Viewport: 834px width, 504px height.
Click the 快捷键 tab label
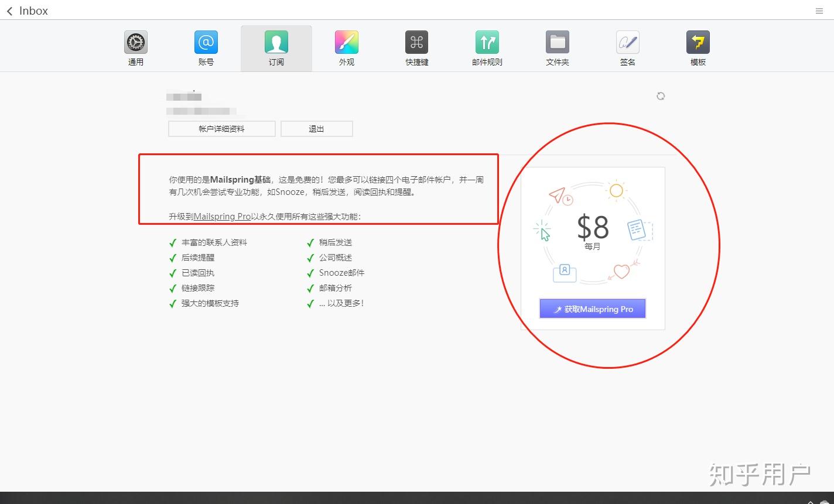click(x=417, y=62)
